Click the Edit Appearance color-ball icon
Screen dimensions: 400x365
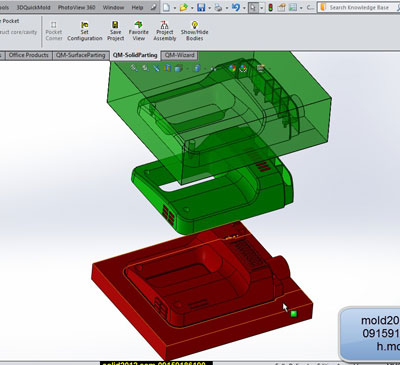point(232,68)
